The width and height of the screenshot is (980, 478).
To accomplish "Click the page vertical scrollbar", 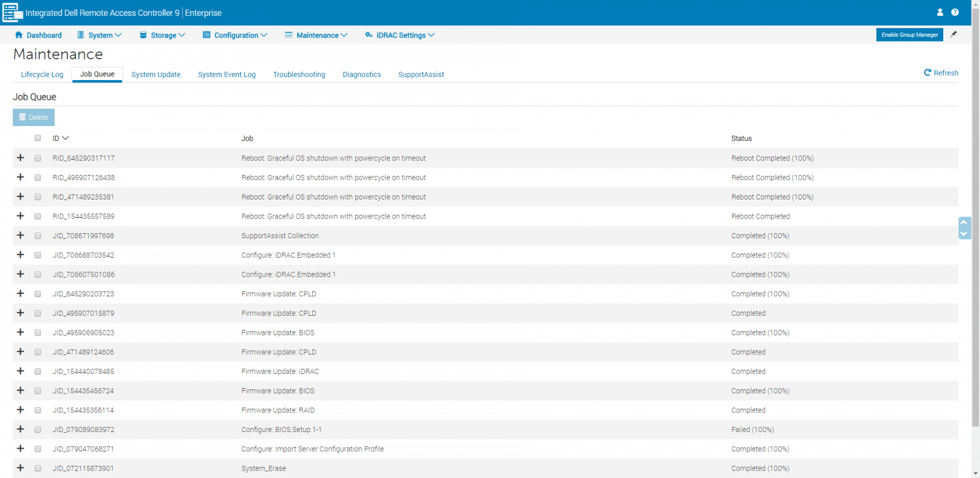I will click(976, 217).
